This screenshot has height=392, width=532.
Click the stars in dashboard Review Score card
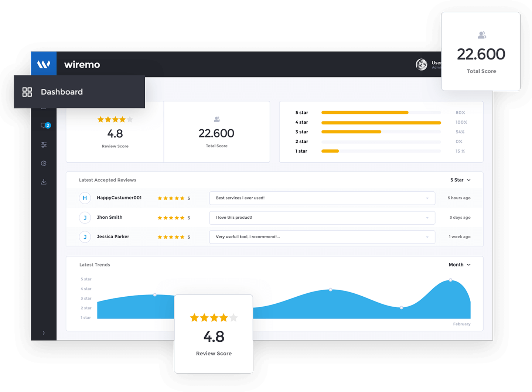tap(115, 119)
